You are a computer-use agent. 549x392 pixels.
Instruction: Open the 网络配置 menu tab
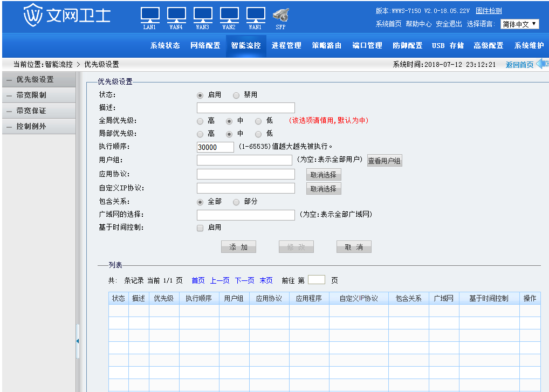tap(205, 45)
